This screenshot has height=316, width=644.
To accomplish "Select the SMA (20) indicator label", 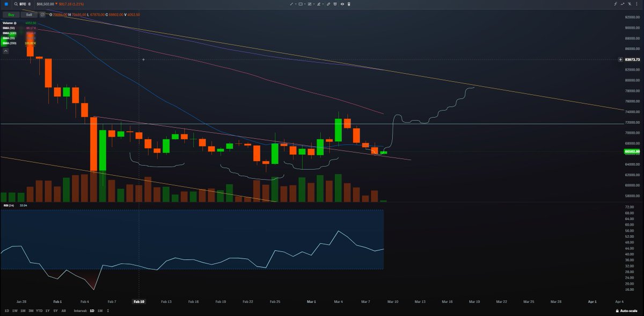I will (x=9, y=38).
